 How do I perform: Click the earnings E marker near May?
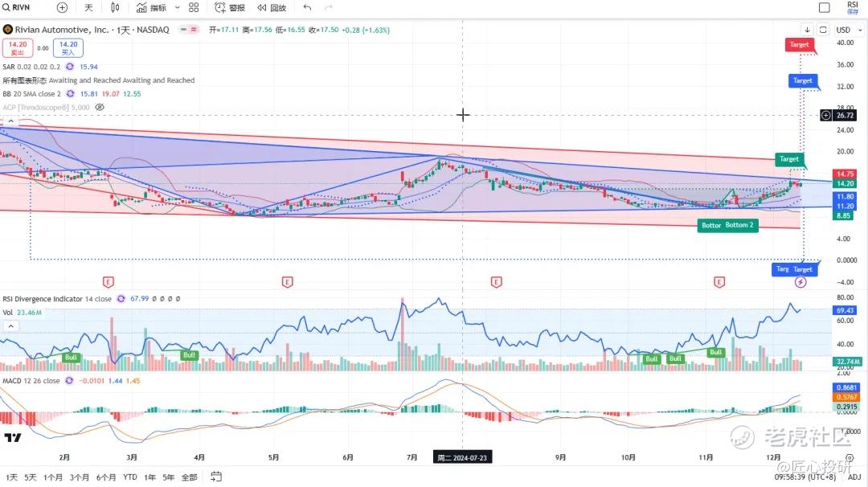coord(287,282)
